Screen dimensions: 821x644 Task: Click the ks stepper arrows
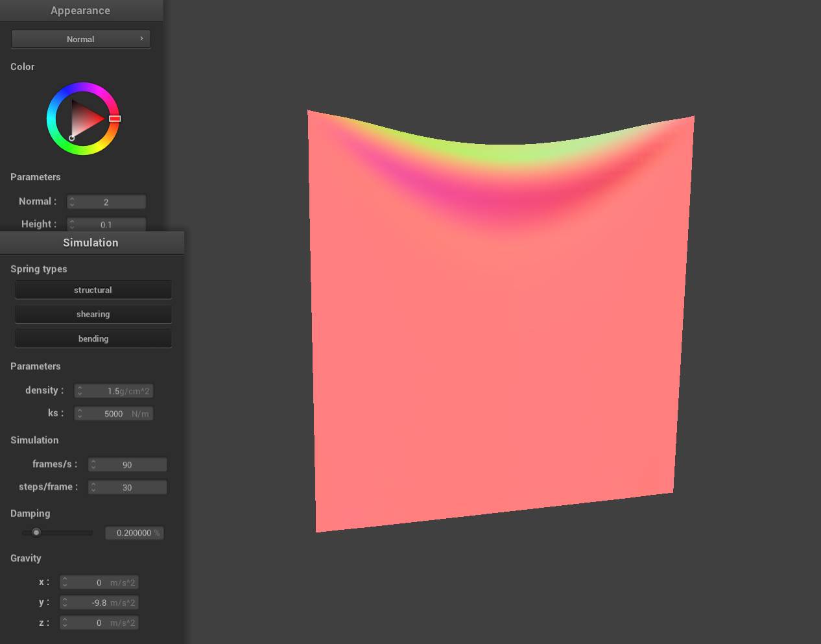point(80,414)
